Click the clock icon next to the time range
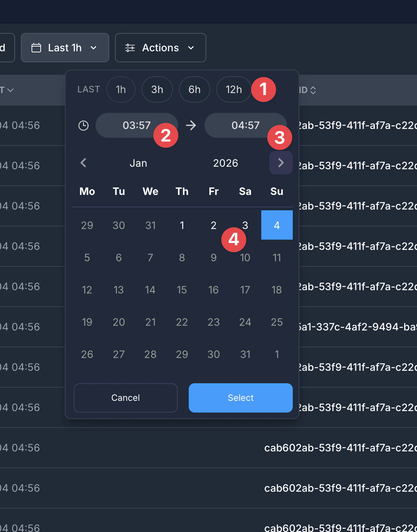The height and width of the screenshot is (532, 417). (x=83, y=125)
